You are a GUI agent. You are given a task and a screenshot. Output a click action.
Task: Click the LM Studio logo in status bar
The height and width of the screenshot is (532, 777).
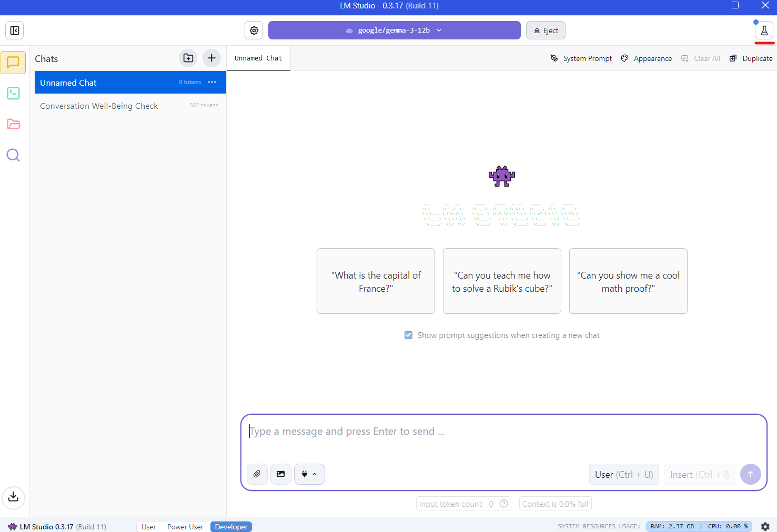[13, 526]
